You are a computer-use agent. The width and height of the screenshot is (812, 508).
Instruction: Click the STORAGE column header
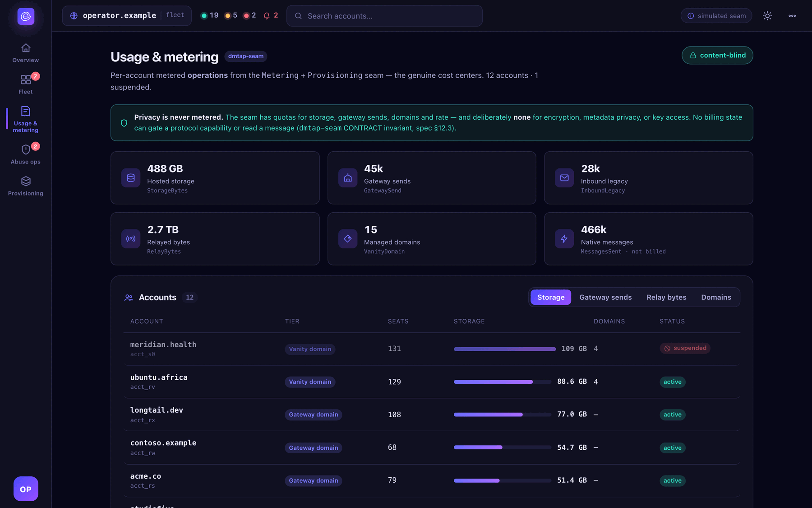469,322
